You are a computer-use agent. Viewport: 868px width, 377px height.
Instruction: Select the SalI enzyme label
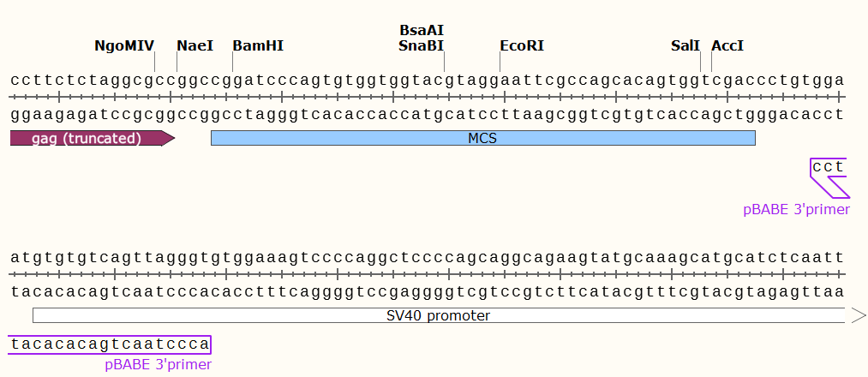pos(685,45)
